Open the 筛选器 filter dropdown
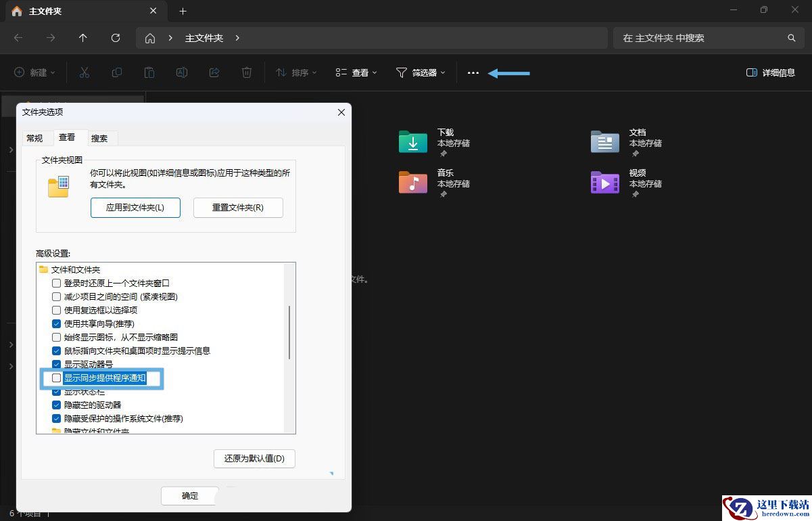This screenshot has height=521, width=812. (x=421, y=72)
